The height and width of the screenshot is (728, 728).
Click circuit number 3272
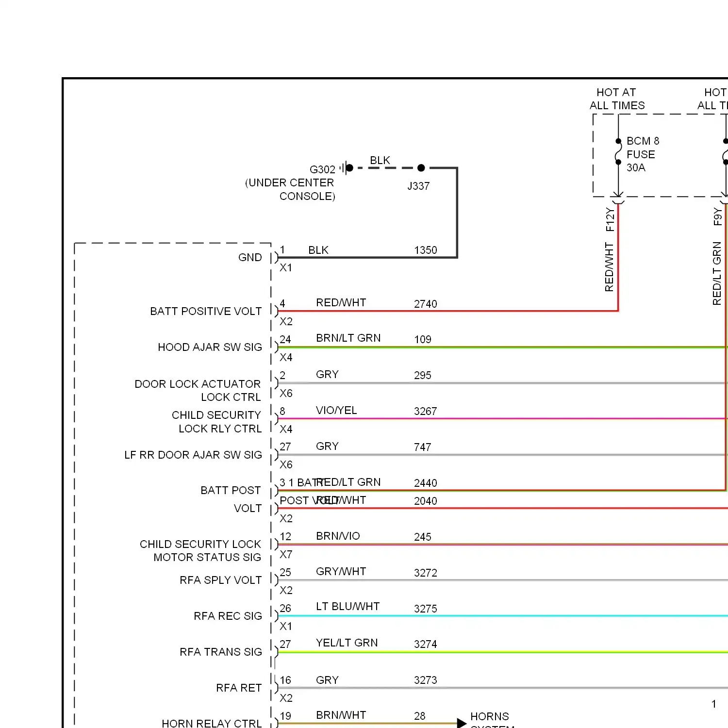(426, 573)
